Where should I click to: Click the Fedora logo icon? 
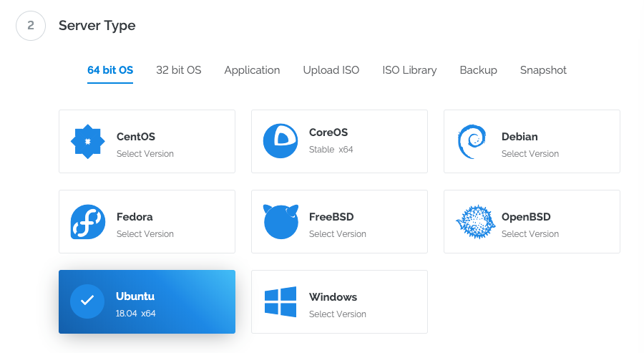click(88, 222)
